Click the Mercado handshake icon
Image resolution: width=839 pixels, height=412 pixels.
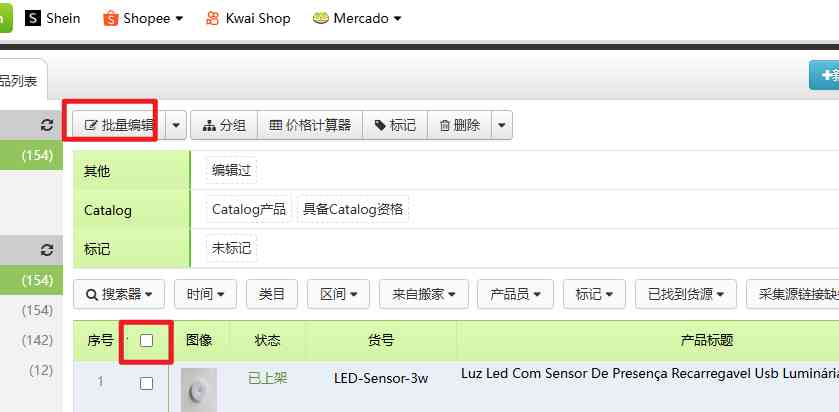321,18
